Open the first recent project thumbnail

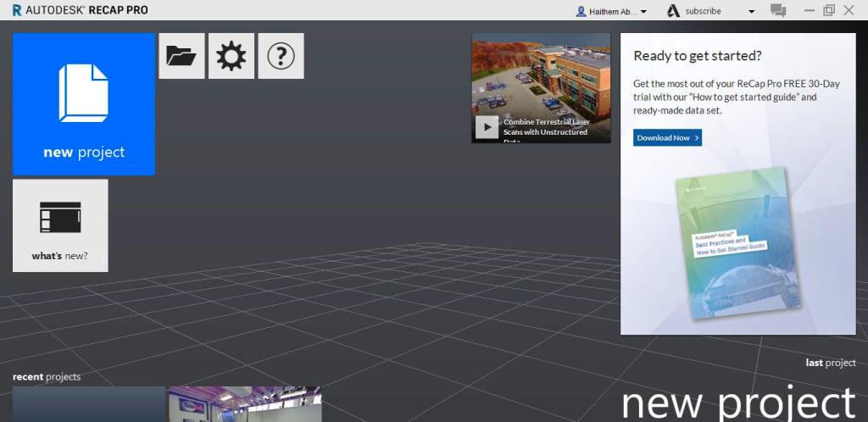(89, 404)
